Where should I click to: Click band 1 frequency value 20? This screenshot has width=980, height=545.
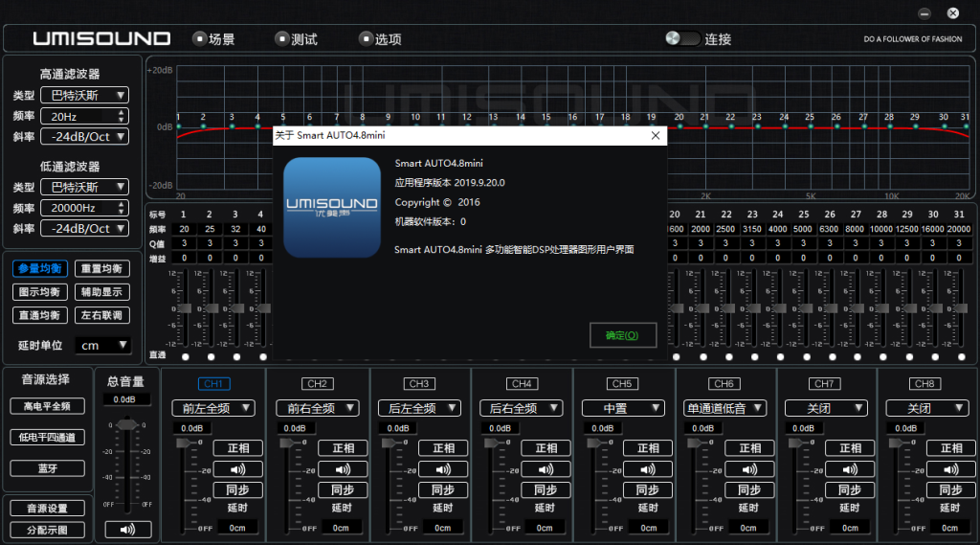(185, 229)
